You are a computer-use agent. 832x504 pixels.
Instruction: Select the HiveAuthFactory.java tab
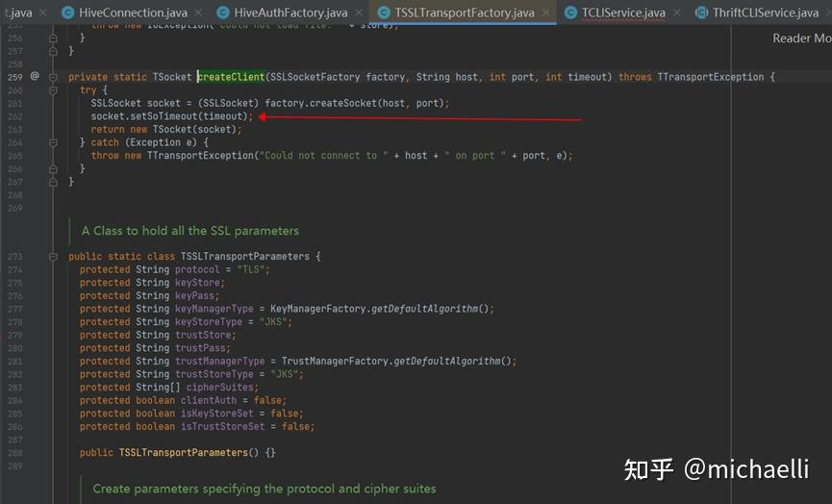click(290, 13)
